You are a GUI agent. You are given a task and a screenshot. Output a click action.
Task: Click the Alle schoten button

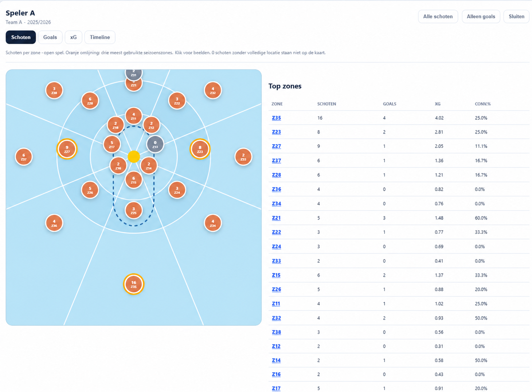438,16
